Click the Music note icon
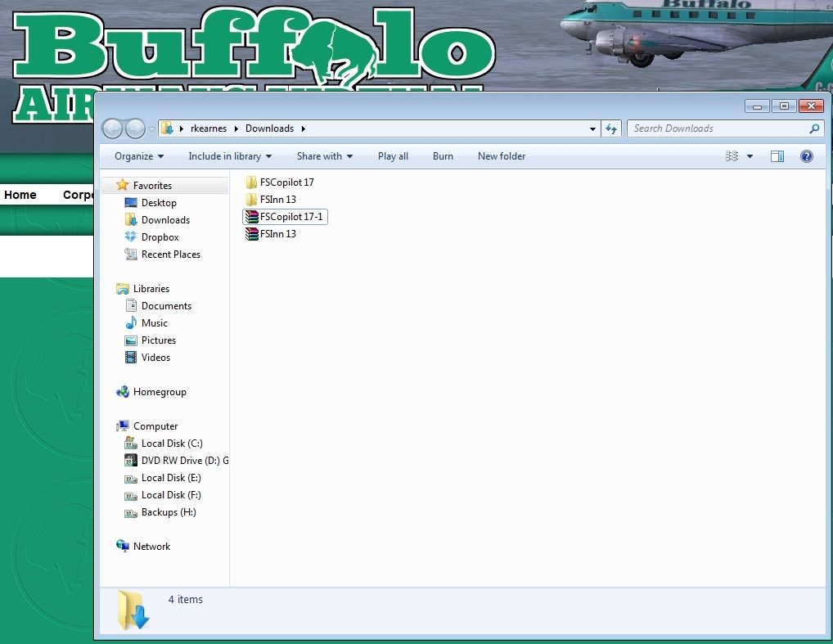 point(131,322)
